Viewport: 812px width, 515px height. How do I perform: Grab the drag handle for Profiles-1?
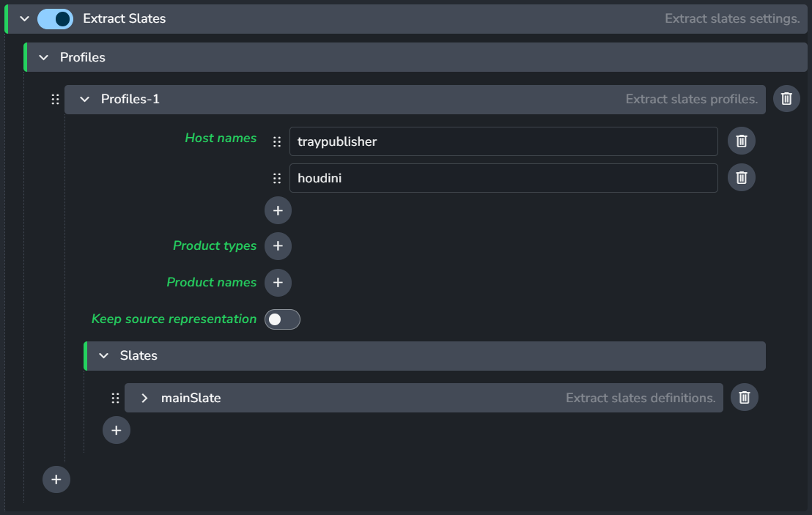click(55, 99)
